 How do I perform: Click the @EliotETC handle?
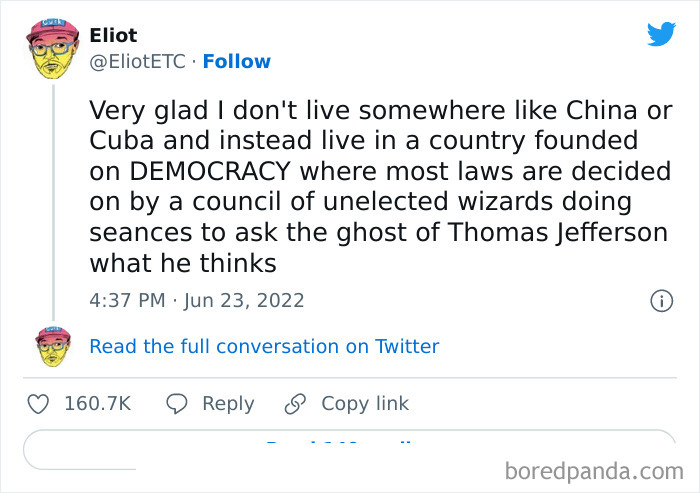tap(137, 61)
